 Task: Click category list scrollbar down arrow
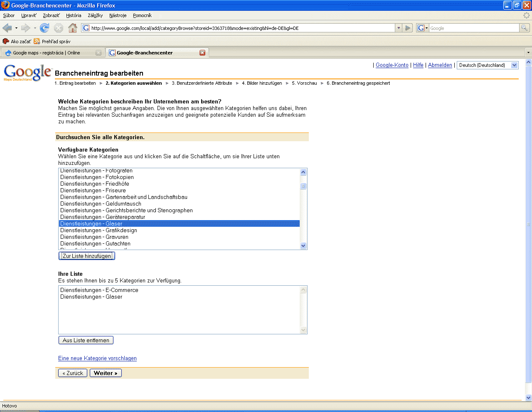(x=303, y=245)
